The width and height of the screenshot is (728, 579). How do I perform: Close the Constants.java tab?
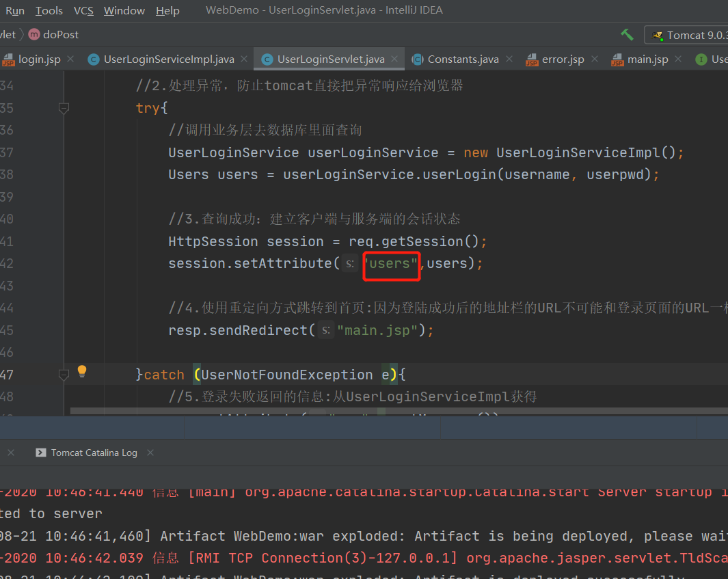tap(509, 59)
